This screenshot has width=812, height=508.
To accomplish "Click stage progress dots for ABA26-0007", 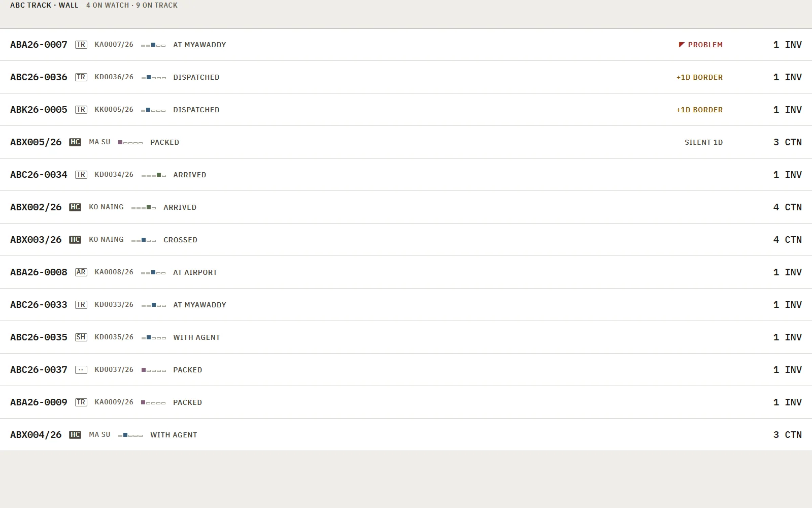I will pyautogui.click(x=153, y=45).
